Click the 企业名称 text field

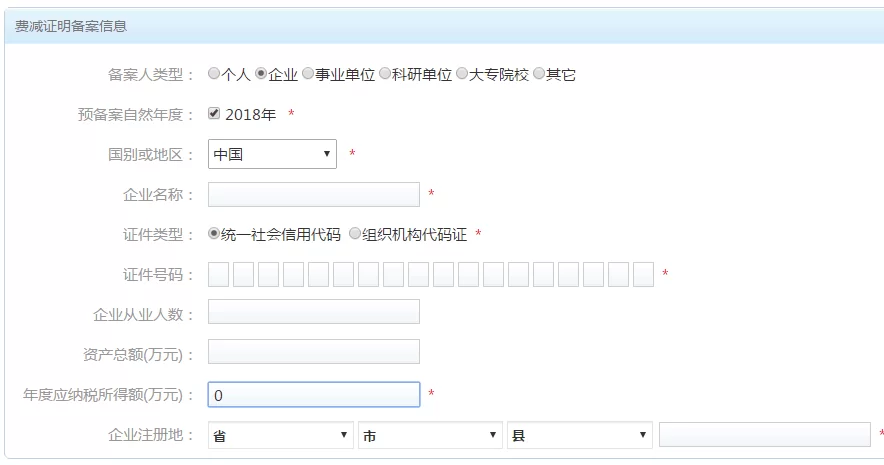(x=313, y=194)
